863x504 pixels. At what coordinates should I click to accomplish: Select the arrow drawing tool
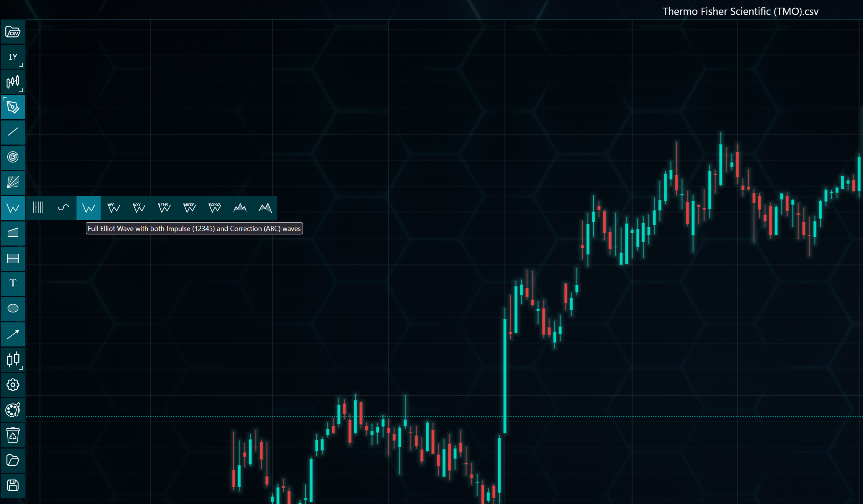(x=13, y=334)
